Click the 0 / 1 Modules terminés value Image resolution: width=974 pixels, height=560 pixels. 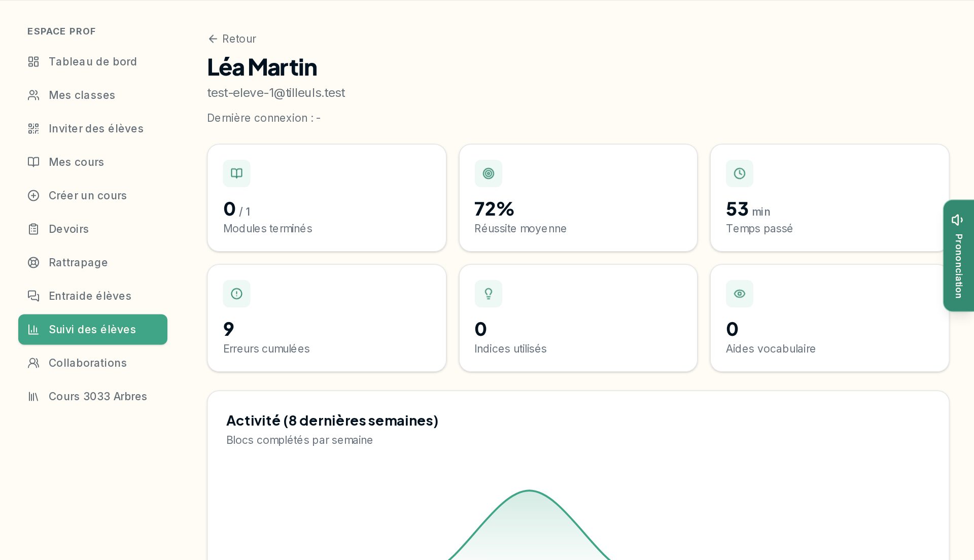(237, 209)
